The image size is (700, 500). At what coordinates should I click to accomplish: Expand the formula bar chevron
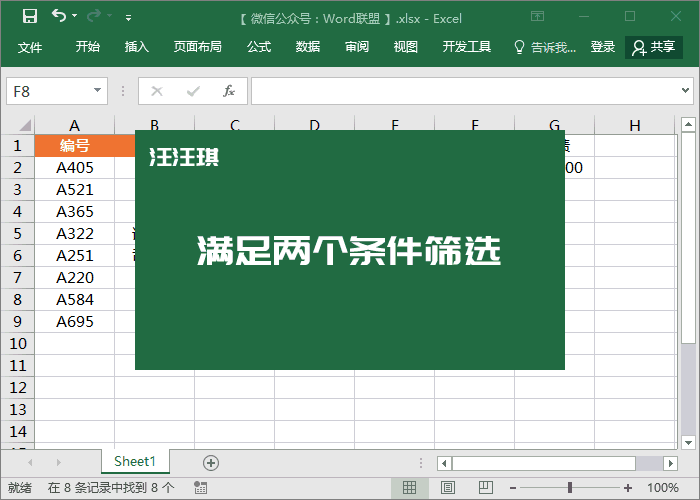point(686,91)
